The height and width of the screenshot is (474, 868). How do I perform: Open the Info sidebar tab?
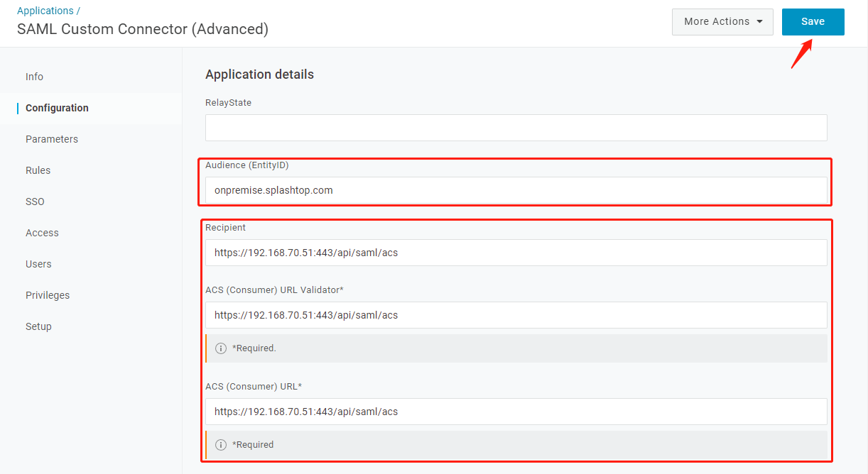coord(34,77)
